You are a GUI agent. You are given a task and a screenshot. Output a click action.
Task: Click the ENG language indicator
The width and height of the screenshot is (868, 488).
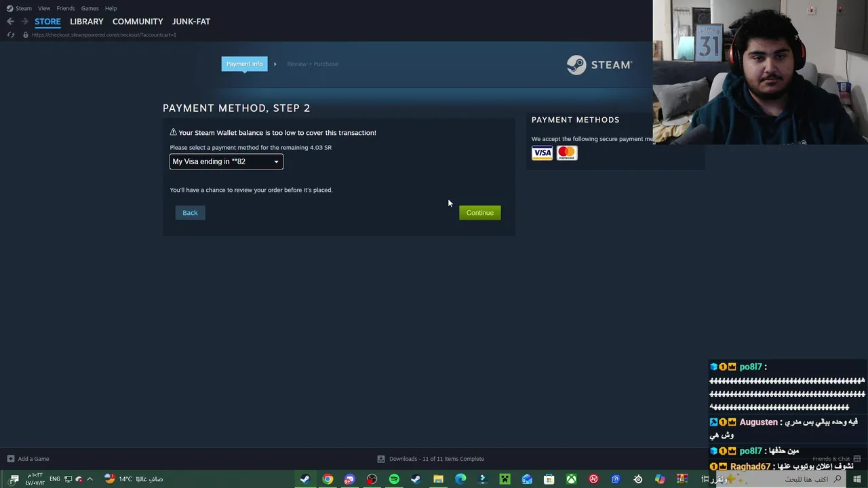tap(55, 479)
